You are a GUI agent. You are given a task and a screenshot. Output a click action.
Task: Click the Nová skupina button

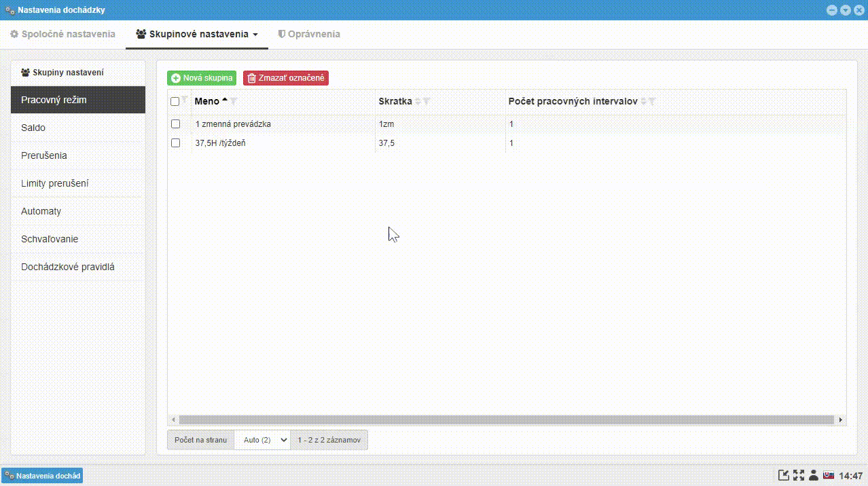(202, 78)
